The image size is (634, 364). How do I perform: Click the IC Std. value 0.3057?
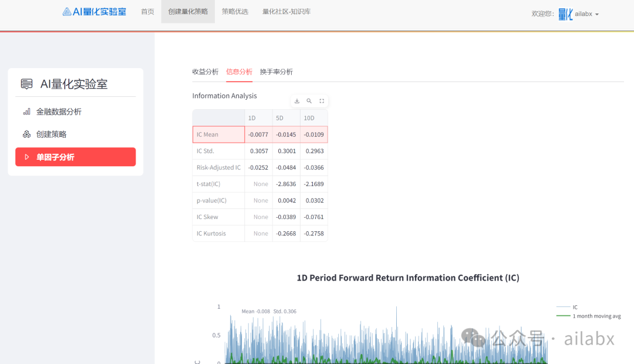[x=259, y=151]
